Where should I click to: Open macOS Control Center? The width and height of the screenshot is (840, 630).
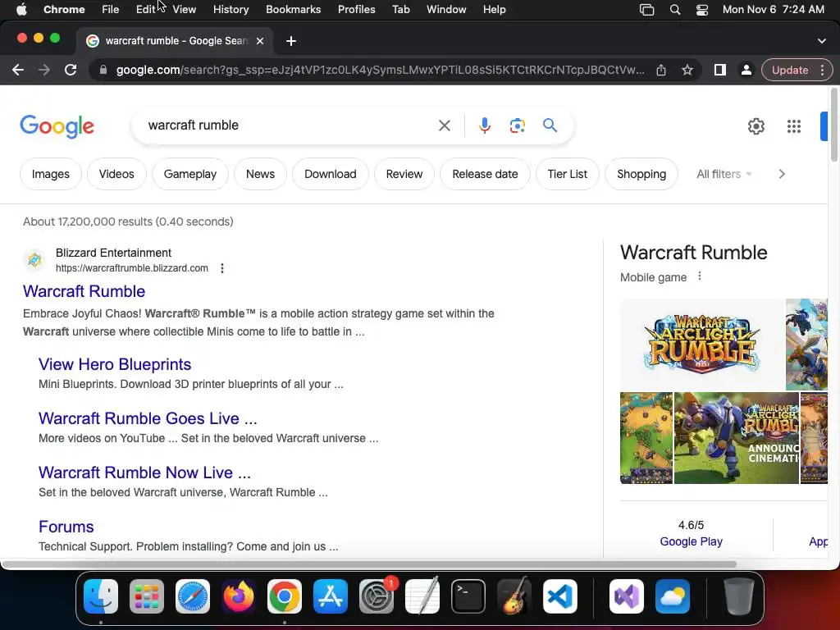click(x=702, y=10)
